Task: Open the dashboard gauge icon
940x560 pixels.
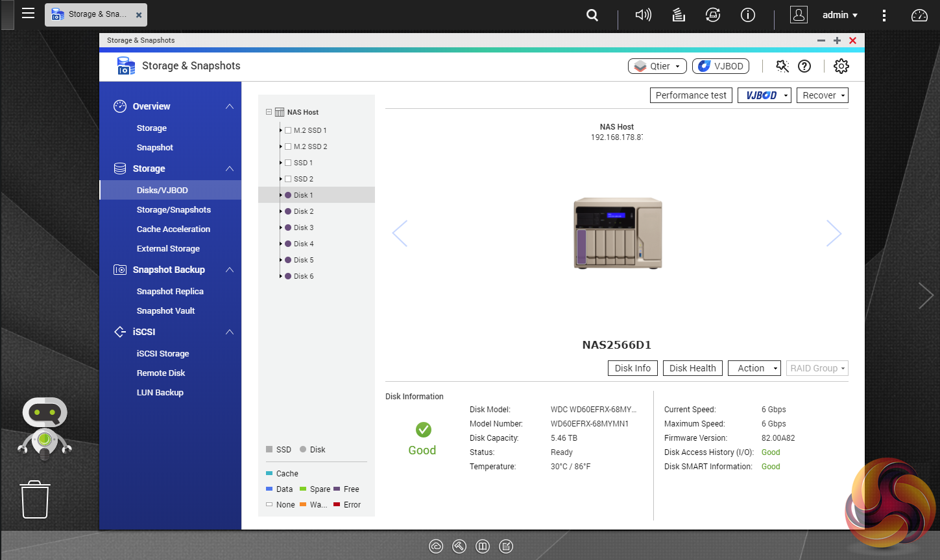Action: 919,15
